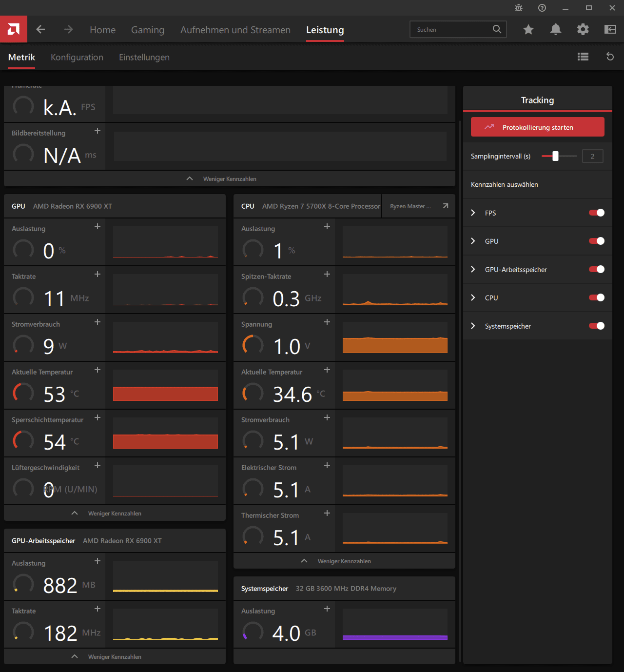The image size is (624, 672).
Task: Click plus icon for CPU Auslastung
Action: 327,226
